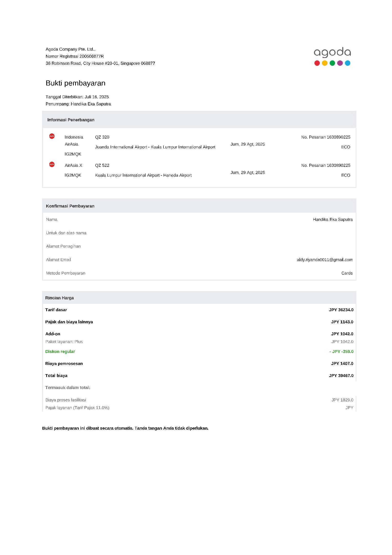Viewport: 392px width, 555px height.
Task: Click the purple dot under agoda logo
Action: pyautogui.click(x=340, y=63)
